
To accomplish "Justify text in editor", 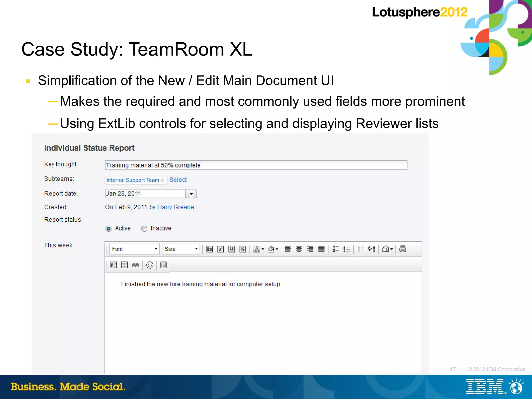I will point(321,249).
